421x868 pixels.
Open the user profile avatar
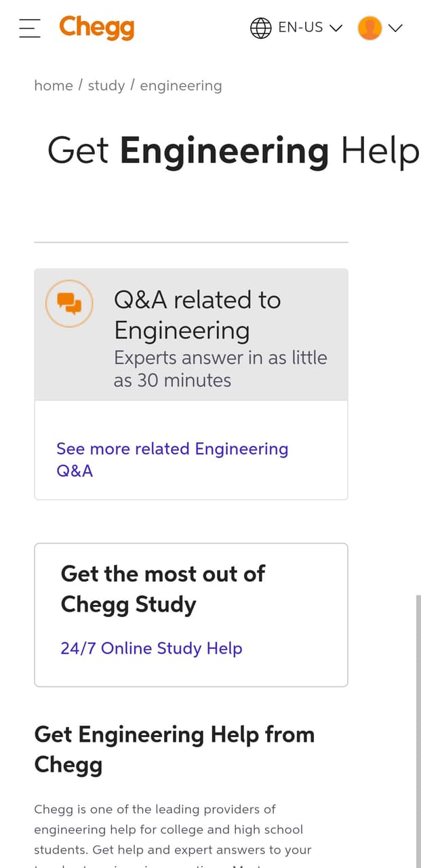click(x=369, y=28)
